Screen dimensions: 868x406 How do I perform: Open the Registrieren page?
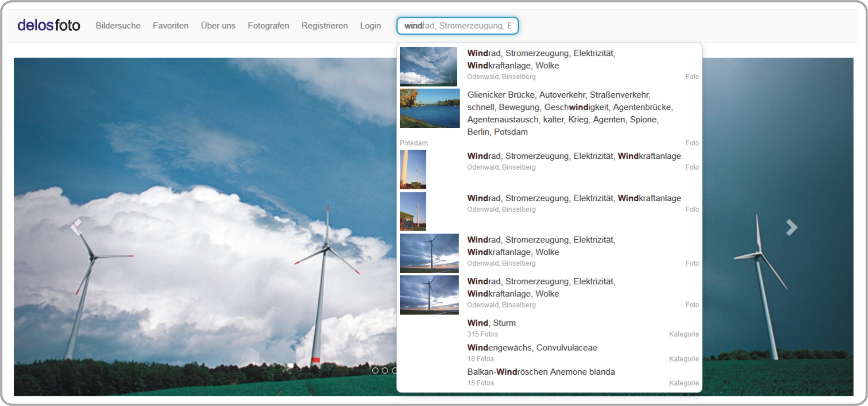click(324, 26)
